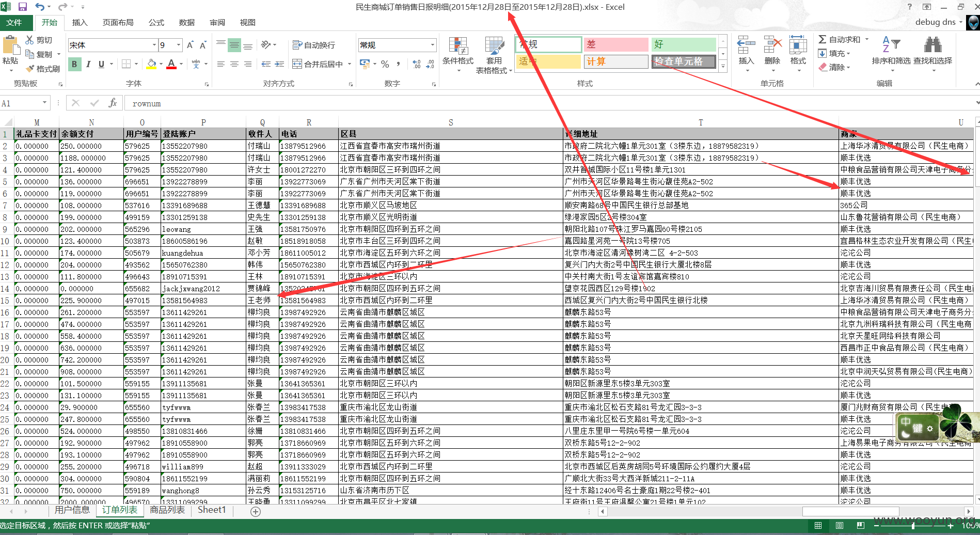The image size is (980, 535).
Task: Expand merge and center options arrow
Action: [350, 64]
